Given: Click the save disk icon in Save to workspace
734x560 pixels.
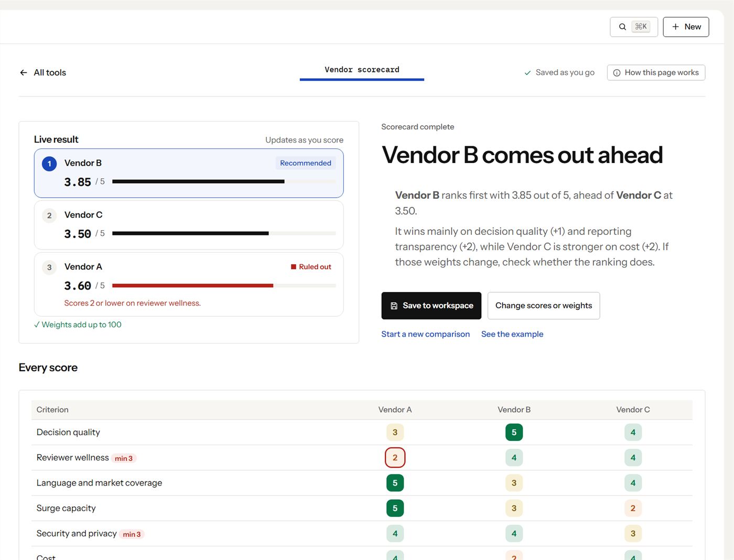Looking at the screenshot, I should 394,306.
